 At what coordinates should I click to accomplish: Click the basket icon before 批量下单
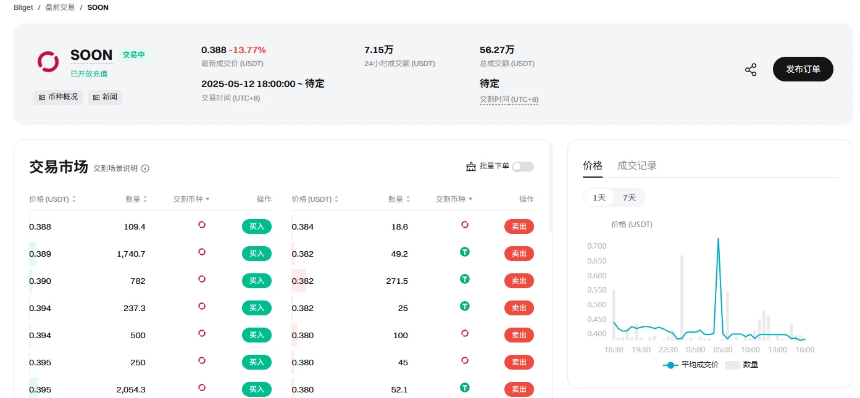tap(471, 167)
